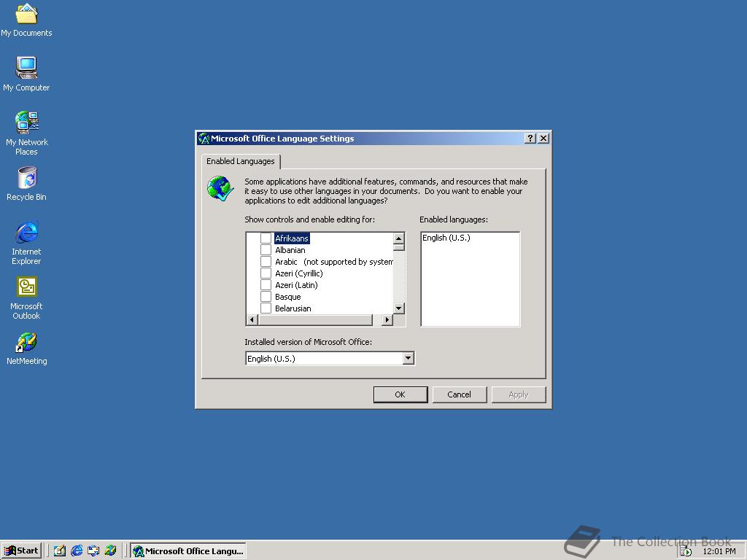Click the help question mark button
This screenshot has height=560, width=747.
(x=530, y=138)
